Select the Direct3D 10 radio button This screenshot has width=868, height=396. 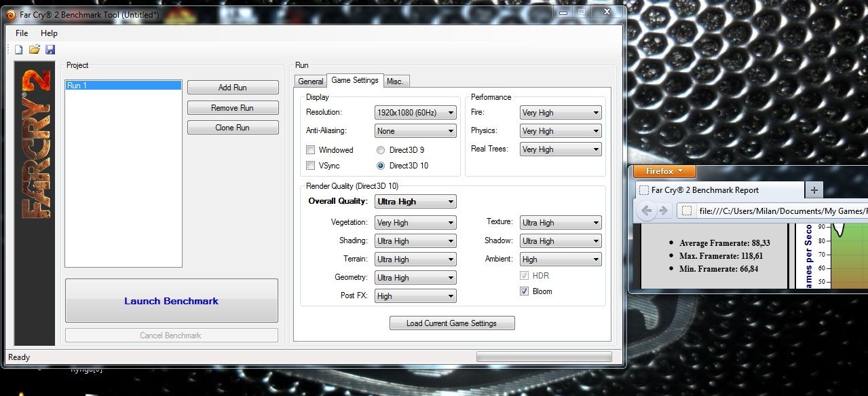(380, 166)
